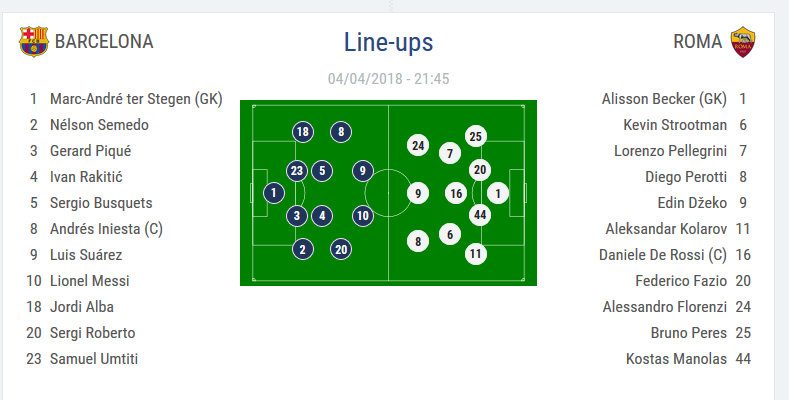Click Roma's number 25 marker on pitch

pos(476,136)
